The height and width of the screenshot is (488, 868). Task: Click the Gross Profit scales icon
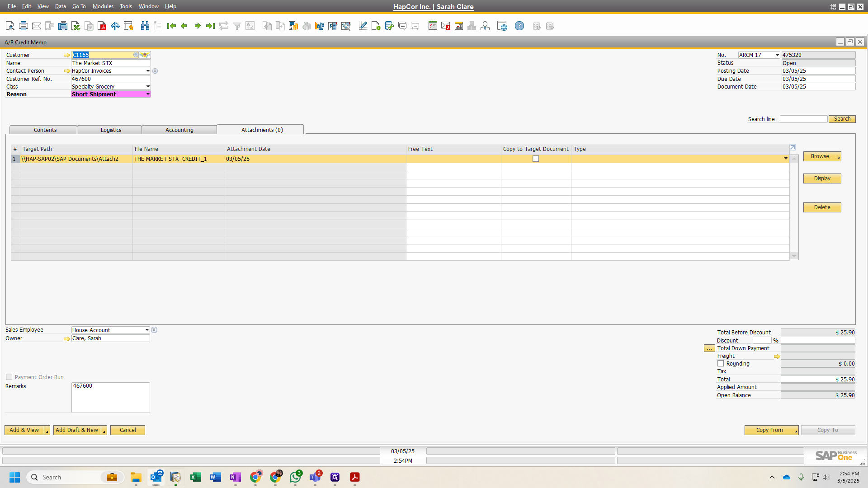coord(320,26)
